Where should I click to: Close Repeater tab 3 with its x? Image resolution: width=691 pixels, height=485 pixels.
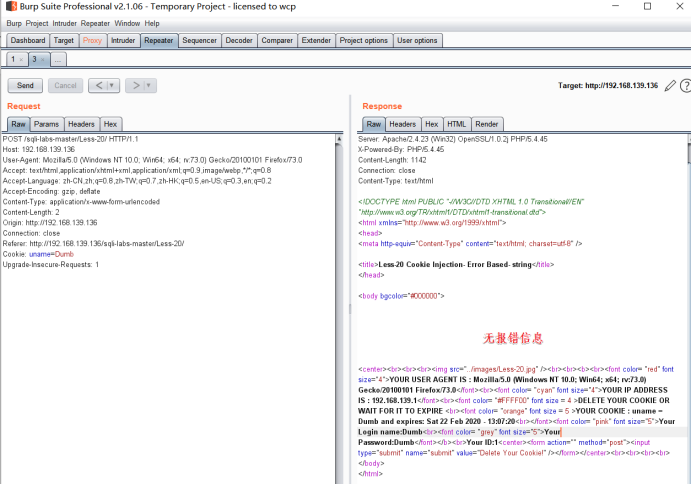point(43,59)
